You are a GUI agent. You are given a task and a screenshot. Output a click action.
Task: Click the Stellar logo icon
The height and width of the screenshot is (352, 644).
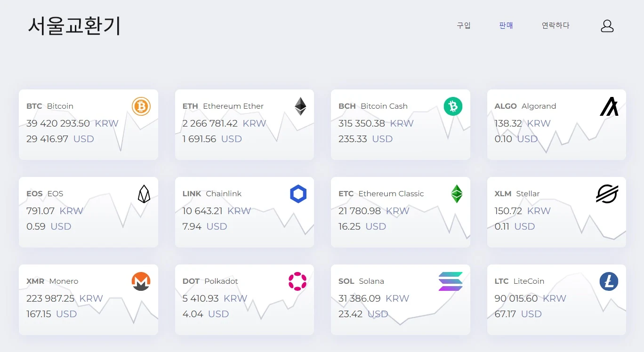pos(607,194)
